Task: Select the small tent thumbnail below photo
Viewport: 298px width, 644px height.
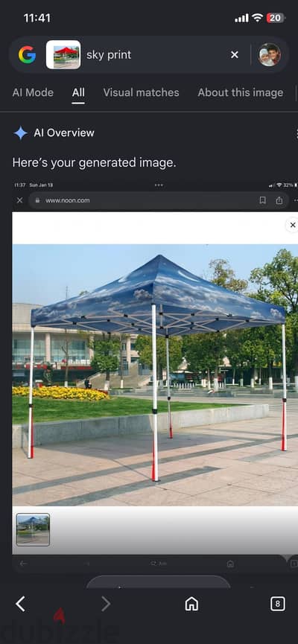Action: 33,529
